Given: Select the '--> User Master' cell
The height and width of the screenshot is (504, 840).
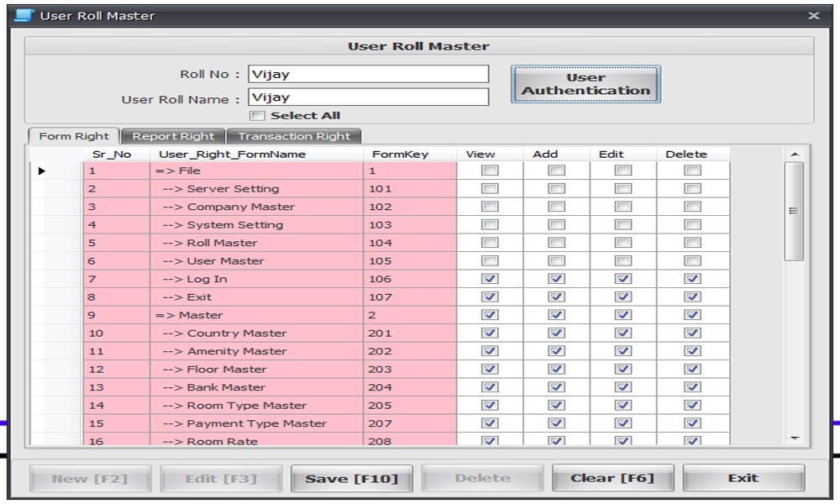Looking at the screenshot, I should tap(256, 261).
